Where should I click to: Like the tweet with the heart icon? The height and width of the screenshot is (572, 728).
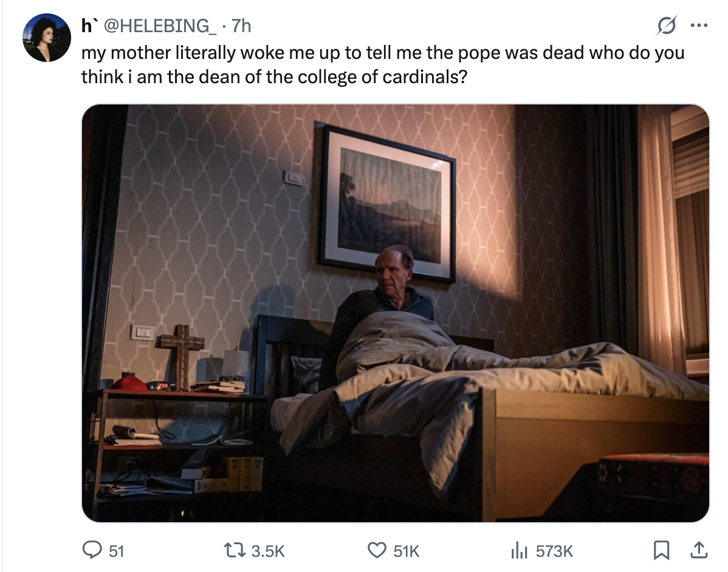tap(377, 550)
